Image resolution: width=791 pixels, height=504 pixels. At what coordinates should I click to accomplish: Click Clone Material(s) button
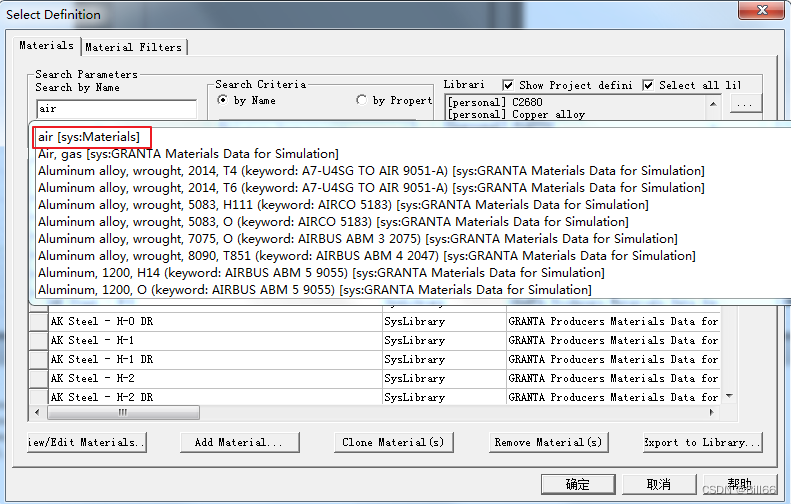point(393,442)
